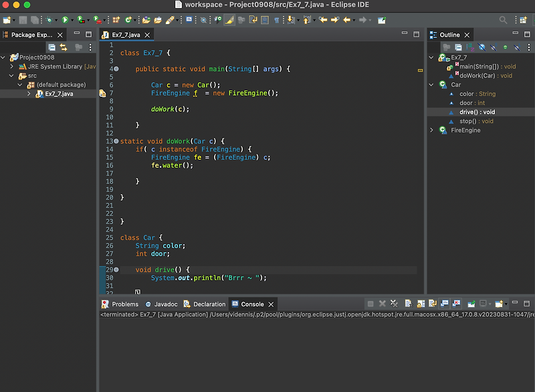Expand the FireEngine class in Outline

(x=431, y=130)
